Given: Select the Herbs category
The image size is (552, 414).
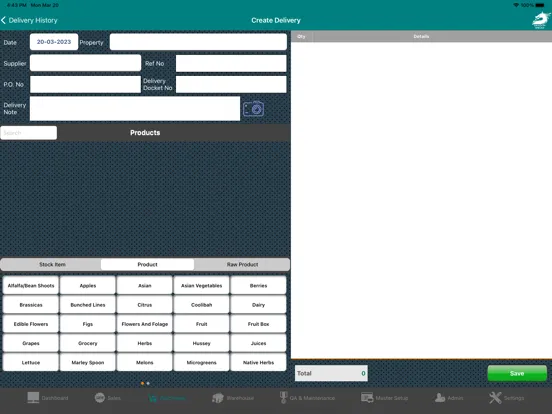Looking at the screenshot, I should (x=145, y=343).
